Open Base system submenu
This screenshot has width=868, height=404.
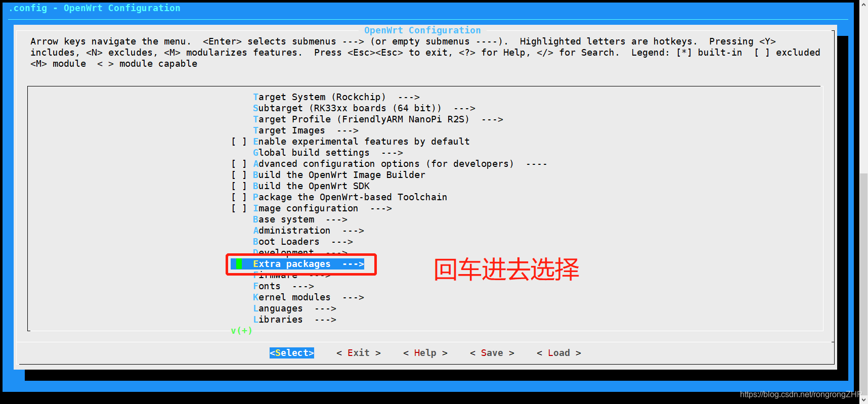coord(300,219)
